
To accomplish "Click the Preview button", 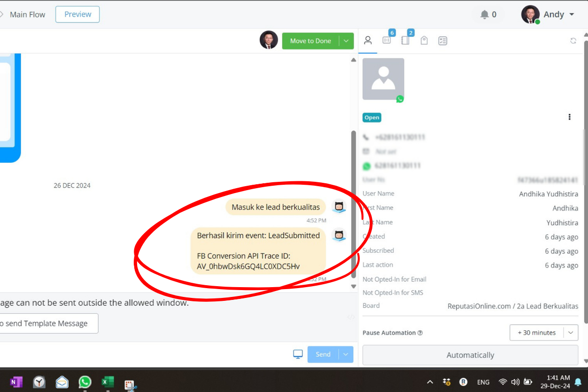I will (77, 14).
